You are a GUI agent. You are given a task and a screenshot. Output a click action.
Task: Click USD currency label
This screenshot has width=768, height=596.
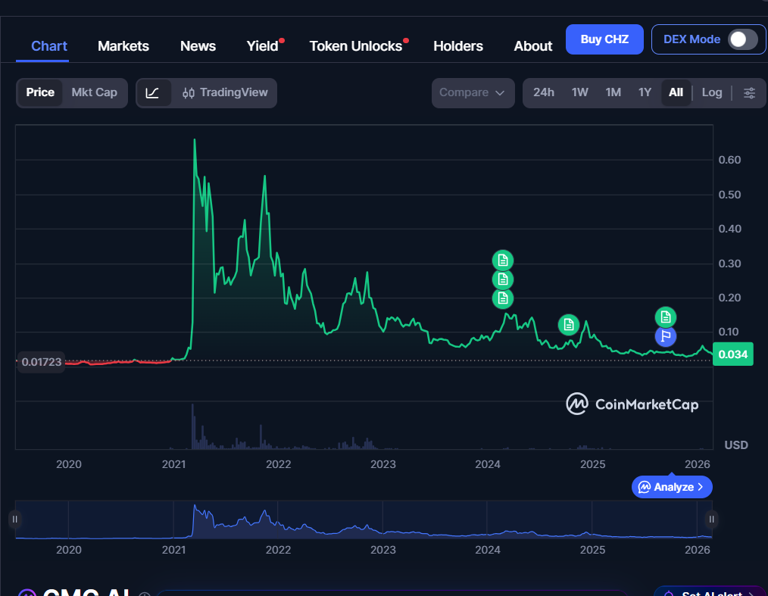[736, 445]
